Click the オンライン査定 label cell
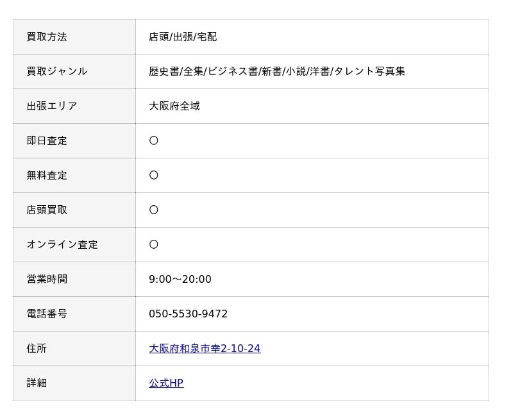 [x=74, y=245]
